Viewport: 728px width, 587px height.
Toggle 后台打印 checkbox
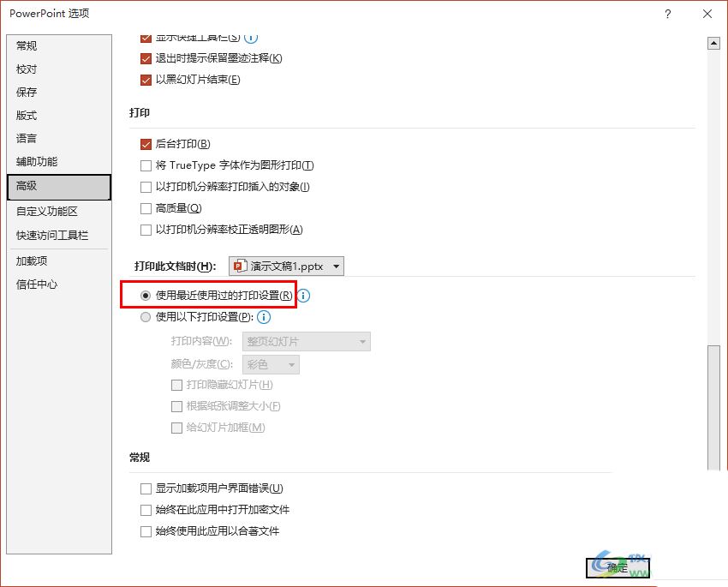pyautogui.click(x=146, y=144)
